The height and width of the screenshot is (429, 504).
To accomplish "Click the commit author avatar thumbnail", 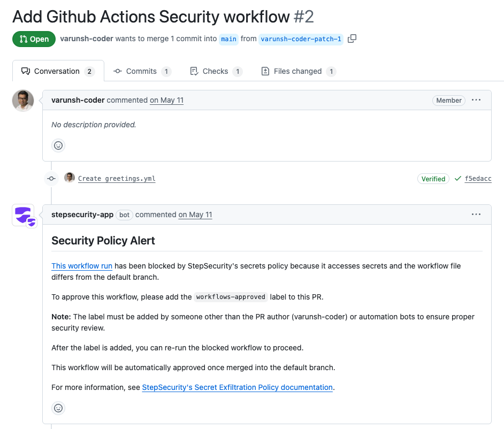I will (70, 178).
